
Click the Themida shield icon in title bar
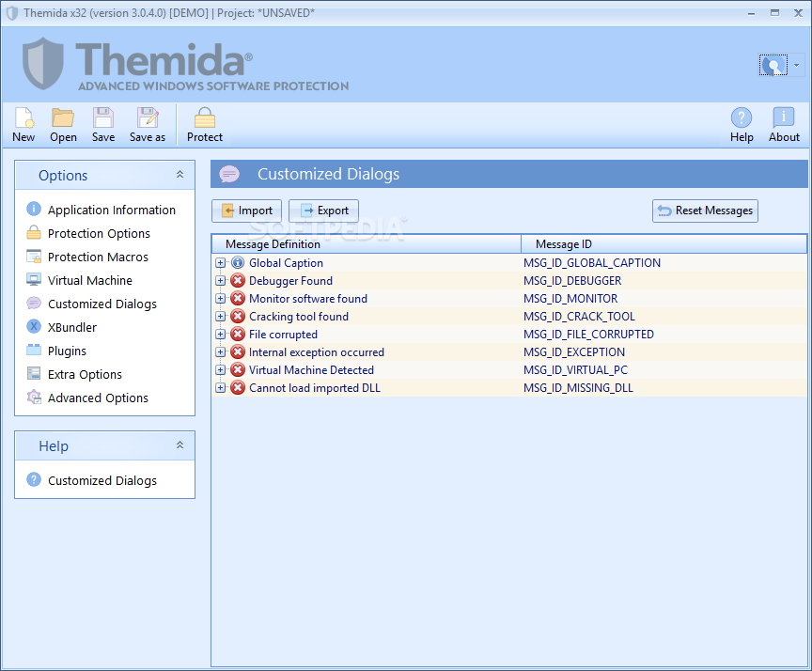12,13
